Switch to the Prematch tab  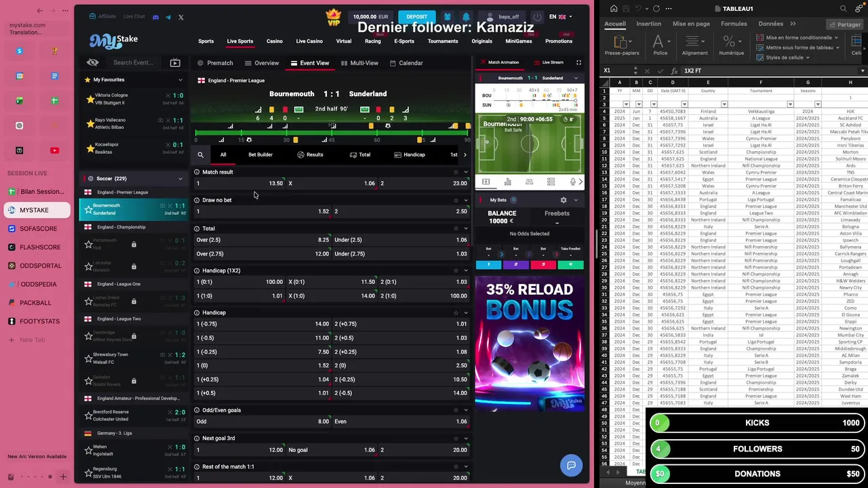point(215,63)
